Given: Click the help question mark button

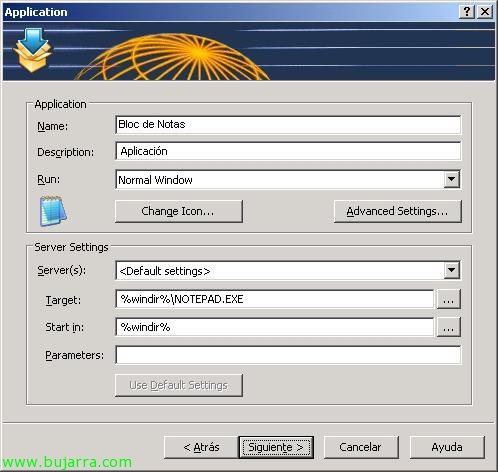Looking at the screenshot, I should click(467, 12).
